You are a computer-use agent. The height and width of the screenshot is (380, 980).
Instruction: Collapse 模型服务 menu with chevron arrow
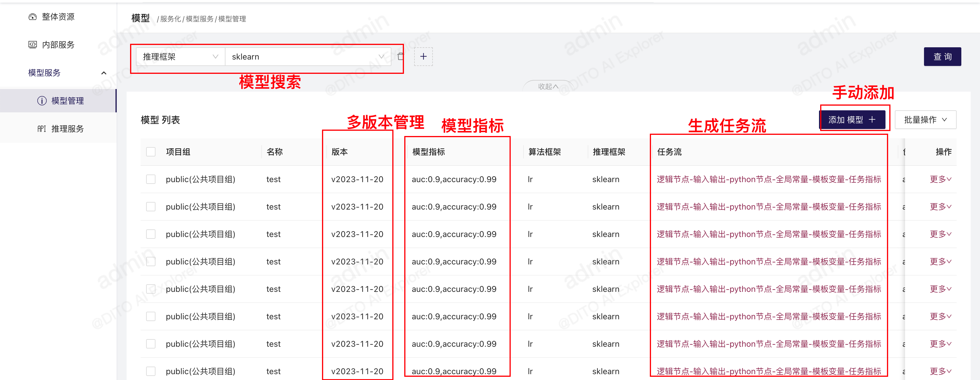click(104, 73)
